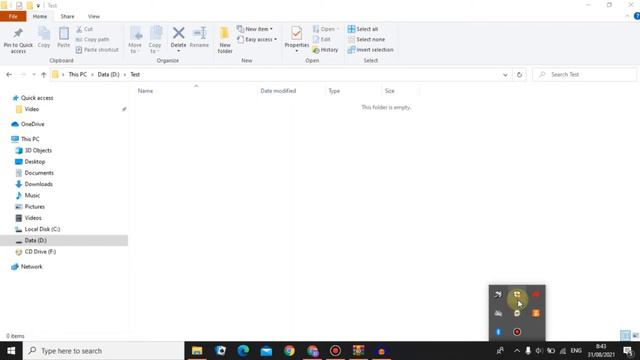Open the Easy access dropdown
640x360 pixels.
point(257,40)
